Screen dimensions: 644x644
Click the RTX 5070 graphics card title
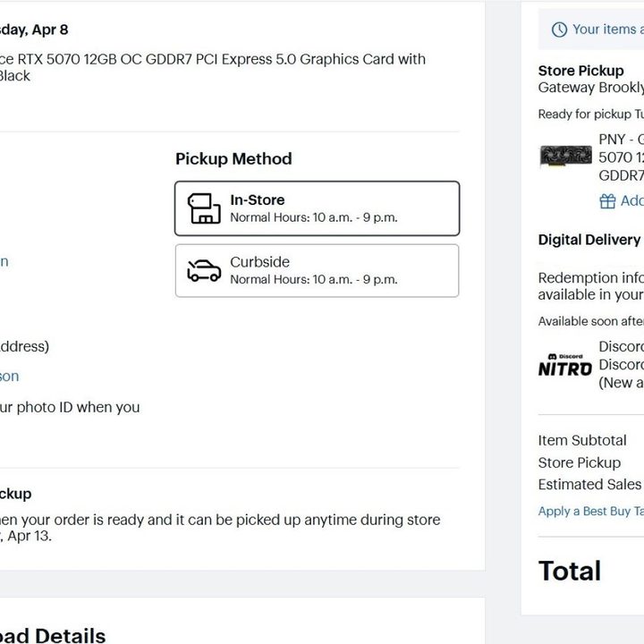[x=213, y=67]
